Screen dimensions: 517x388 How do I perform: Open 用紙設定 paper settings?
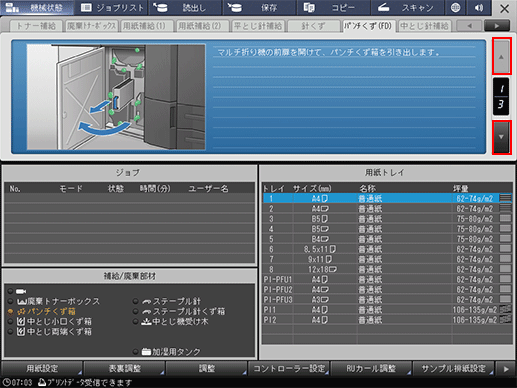pyautogui.click(x=42, y=368)
